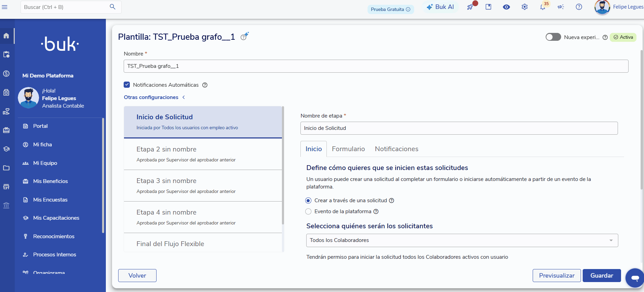Click the Nombre input field
The width and height of the screenshot is (644, 292).
[376, 66]
